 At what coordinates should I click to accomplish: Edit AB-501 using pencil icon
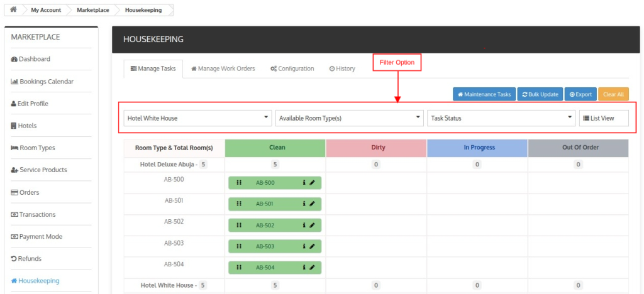[312, 204]
